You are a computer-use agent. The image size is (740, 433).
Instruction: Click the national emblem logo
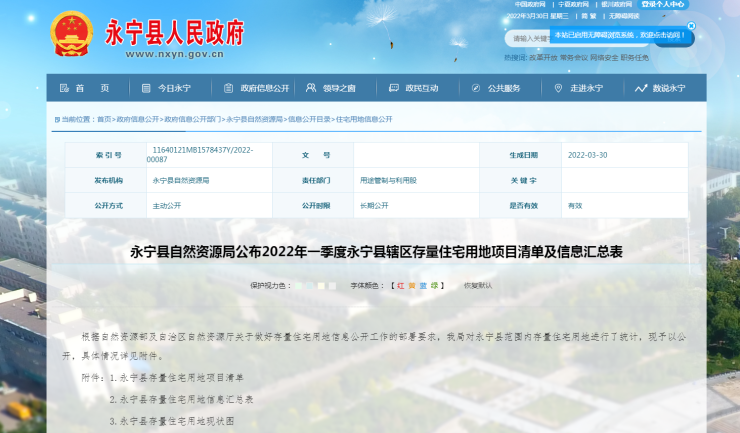pos(71,35)
